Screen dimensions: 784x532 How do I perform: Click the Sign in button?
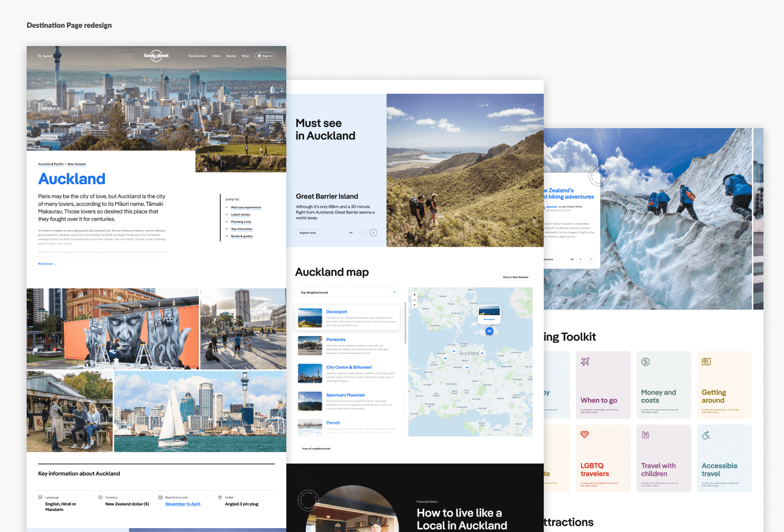tap(265, 56)
